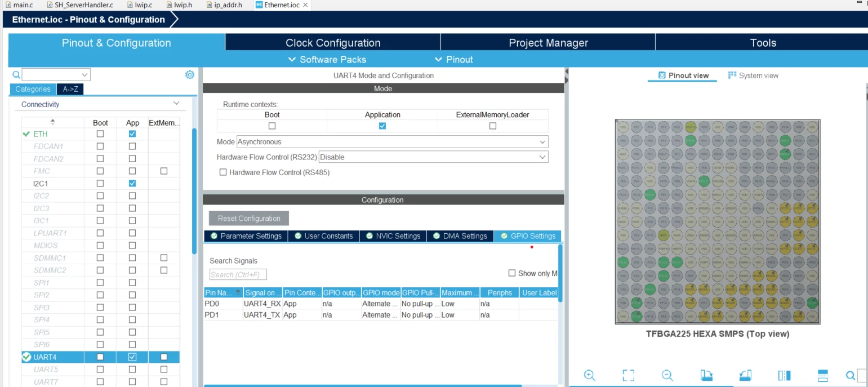
Task: Click the Search Signals input field
Action: (238, 274)
